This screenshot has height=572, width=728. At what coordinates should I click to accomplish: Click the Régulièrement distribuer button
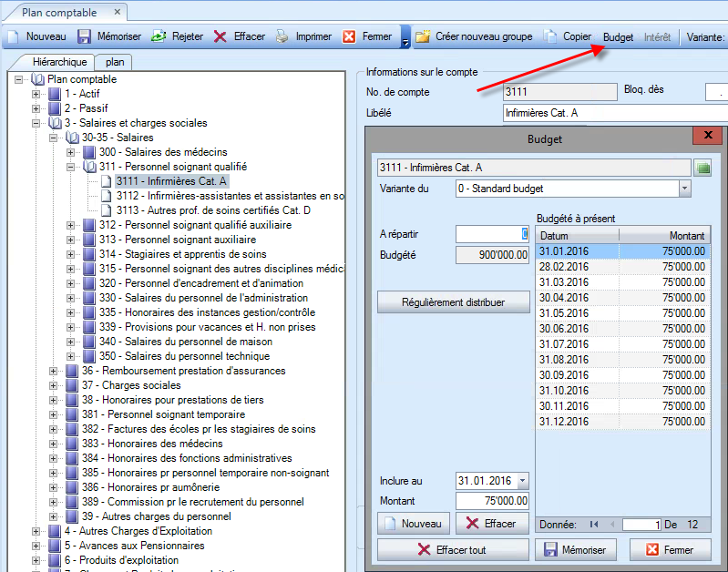tap(453, 301)
